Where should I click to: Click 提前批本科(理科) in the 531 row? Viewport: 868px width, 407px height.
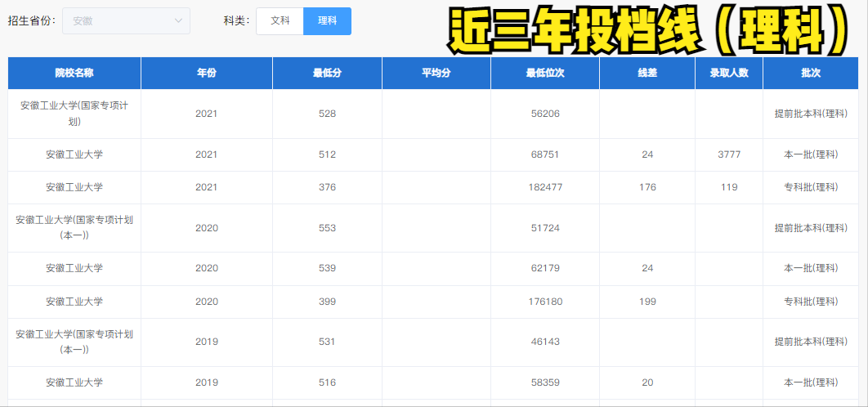tap(811, 342)
